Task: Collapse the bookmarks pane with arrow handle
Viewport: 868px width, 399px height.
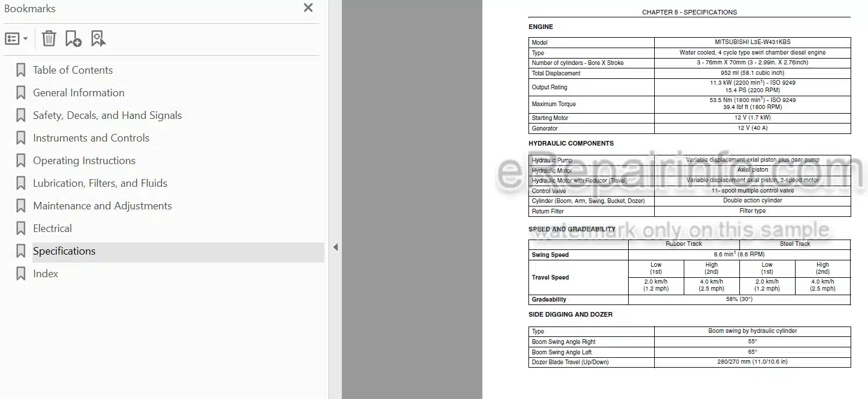Action: pyautogui.click(x=335, y=248)
